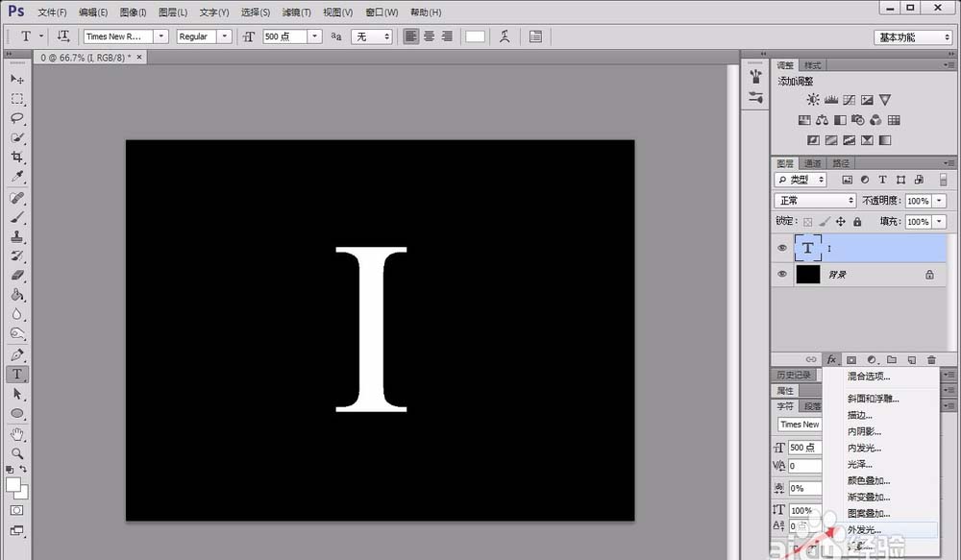Create a new layer group
The width and height of the screenshot is (961, 560).
tap(892, 359)
